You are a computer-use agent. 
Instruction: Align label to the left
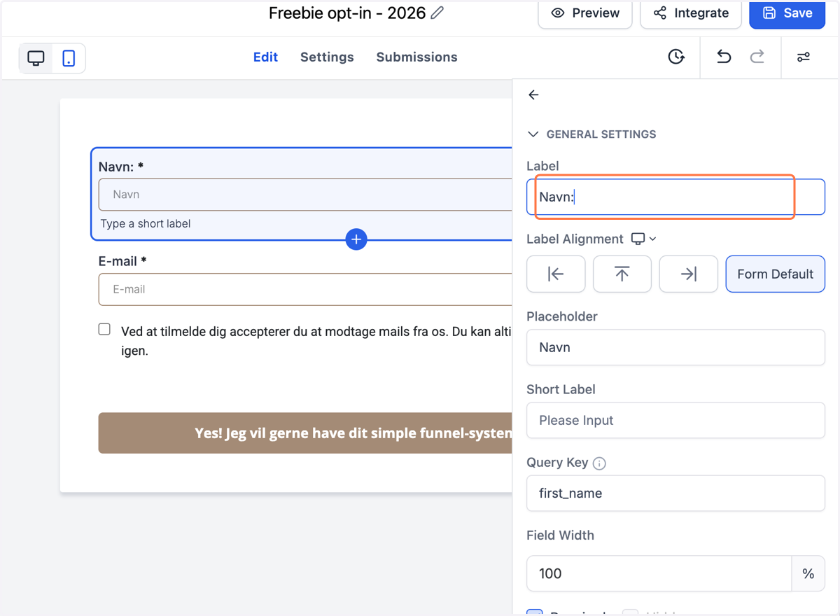coord(556,274)
